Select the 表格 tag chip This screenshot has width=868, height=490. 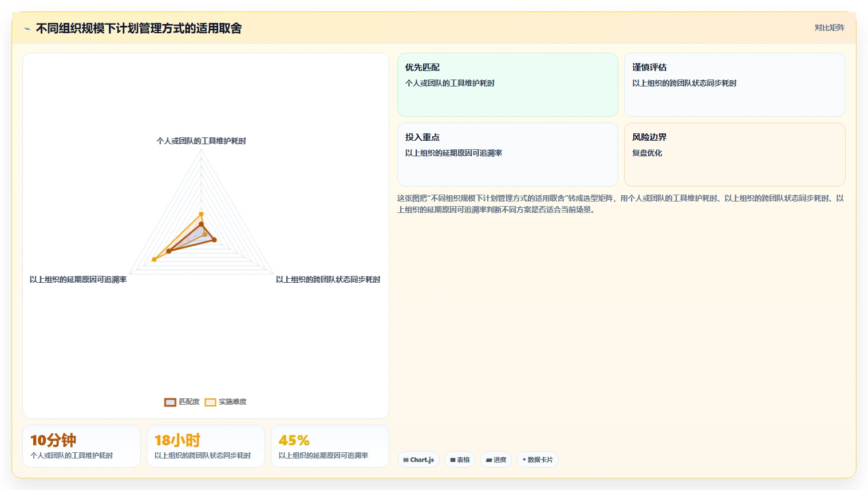(460, 460)
